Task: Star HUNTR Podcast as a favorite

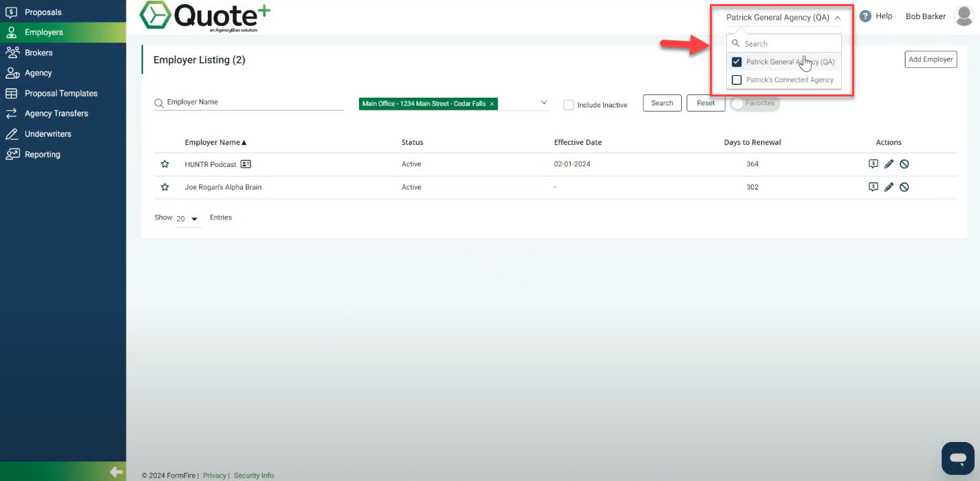Action: [165, 164]
